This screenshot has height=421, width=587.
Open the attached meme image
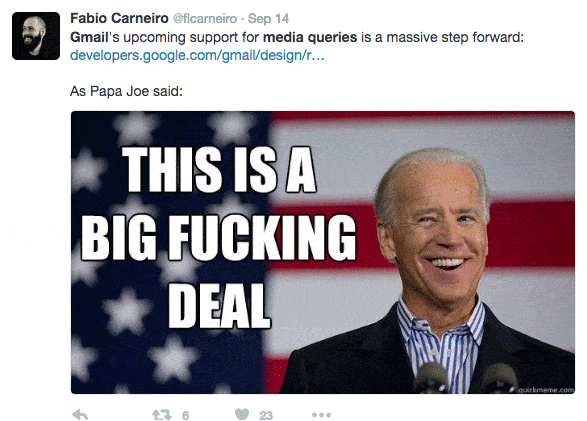[323, 252]
